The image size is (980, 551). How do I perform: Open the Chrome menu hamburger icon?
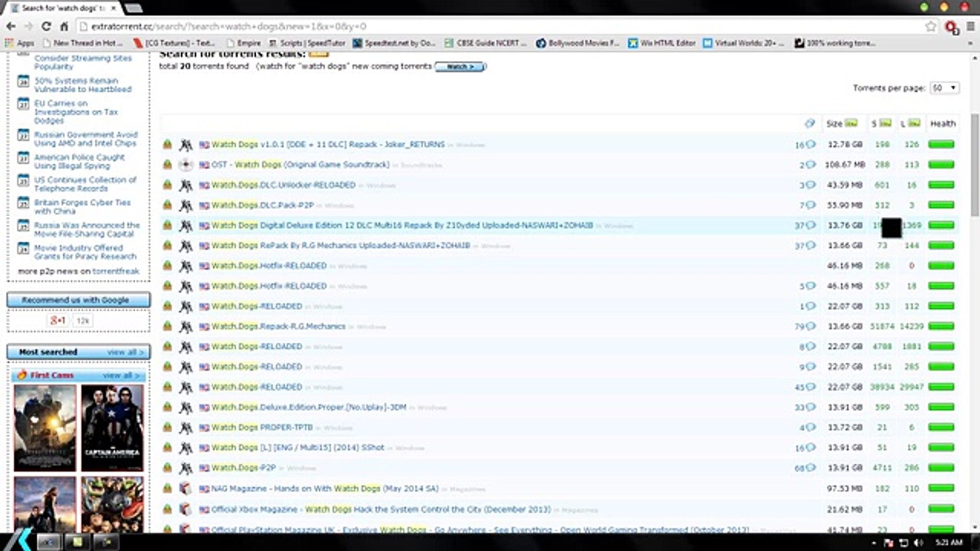(970, 27)
